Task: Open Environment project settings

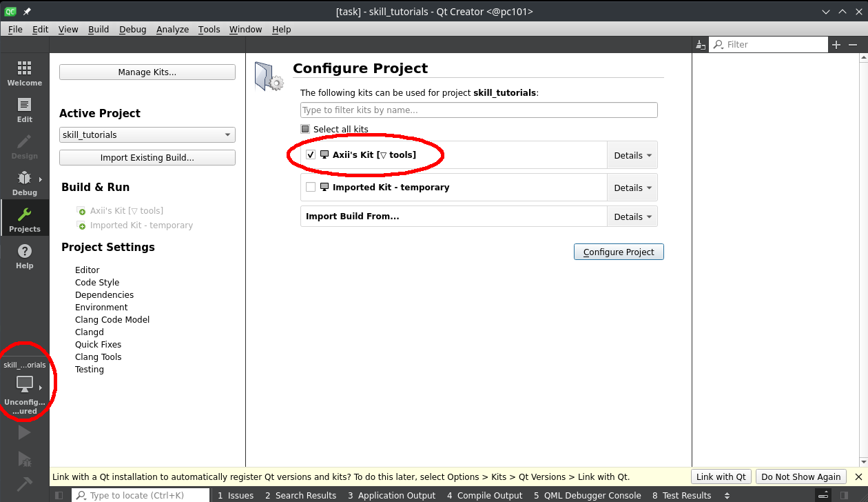Action: click(x=101, y=307)
